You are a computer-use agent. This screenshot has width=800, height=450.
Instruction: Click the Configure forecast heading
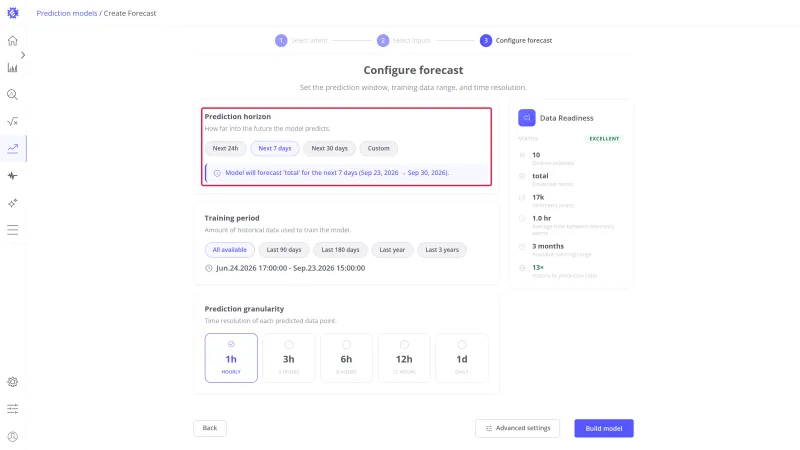pyautogui.click(x=413, y=70)
